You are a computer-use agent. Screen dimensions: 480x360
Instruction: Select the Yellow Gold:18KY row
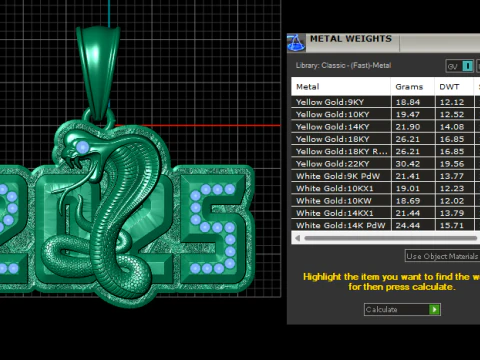coord(385,139)
